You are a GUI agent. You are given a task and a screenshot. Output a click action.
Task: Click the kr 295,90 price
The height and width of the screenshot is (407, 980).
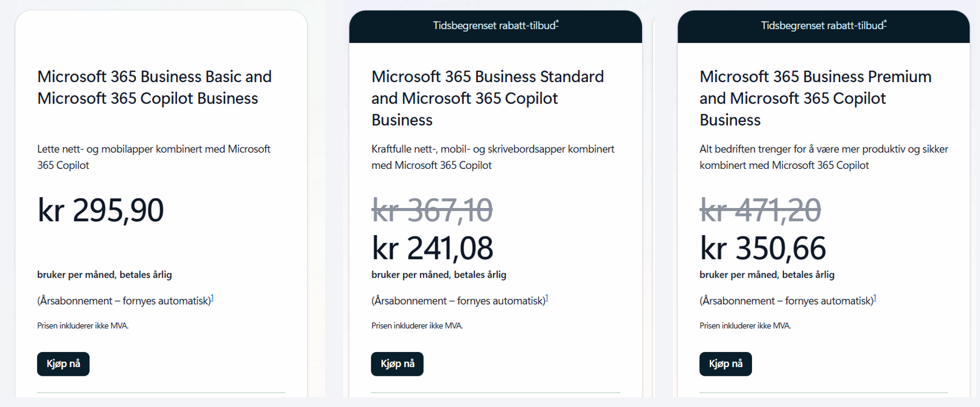pos(101,210)
